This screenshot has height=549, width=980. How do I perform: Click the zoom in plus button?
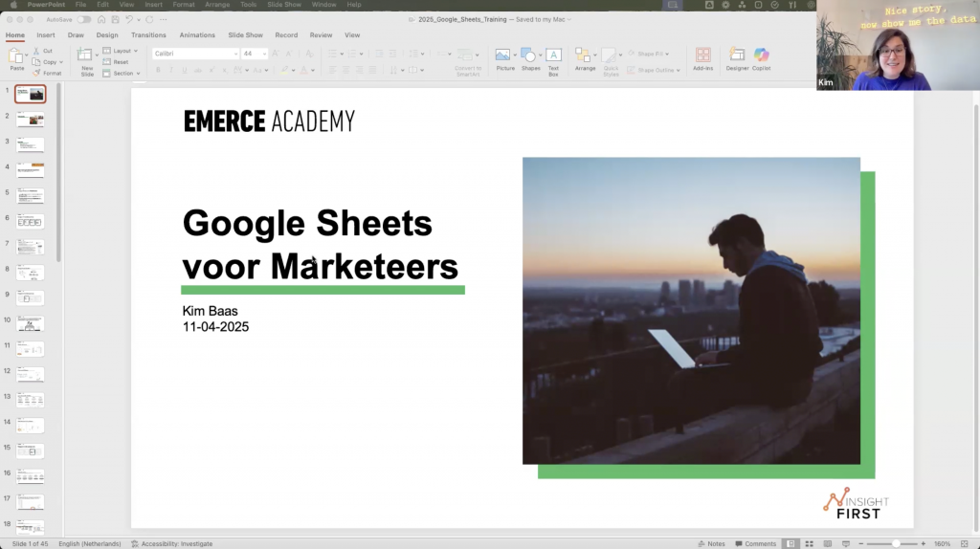[x=924, y=544]
